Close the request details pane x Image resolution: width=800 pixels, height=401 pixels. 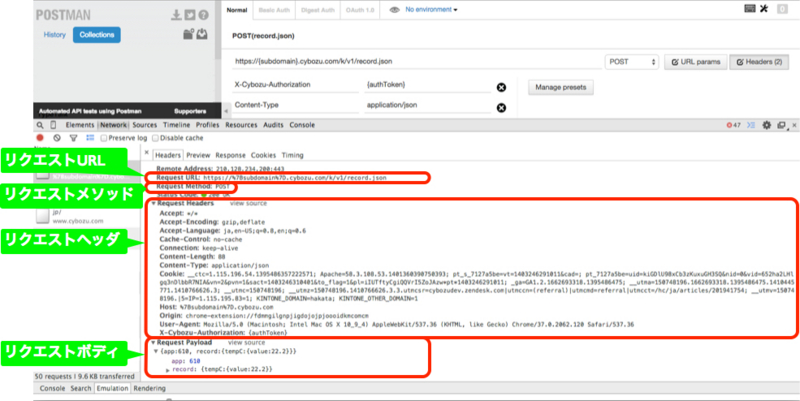[147, 153]
